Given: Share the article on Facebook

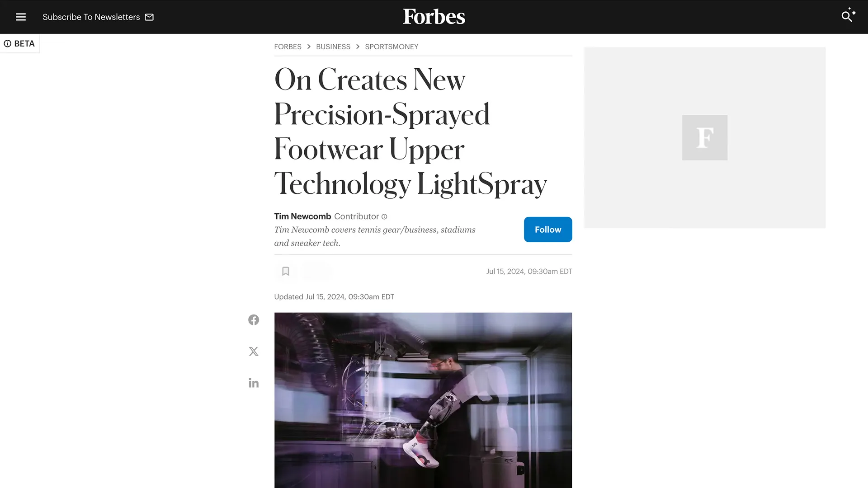Looking at the screenshot, I should tap(254, 320).
